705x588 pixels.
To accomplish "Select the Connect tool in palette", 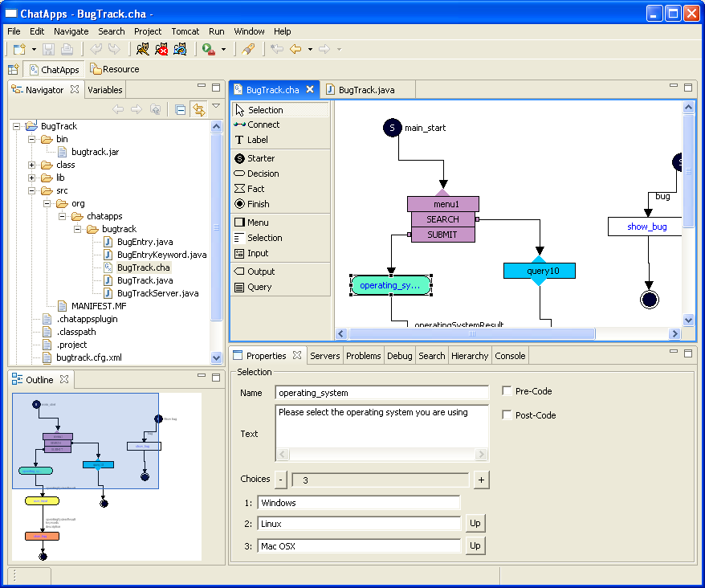I will [257, 125].
